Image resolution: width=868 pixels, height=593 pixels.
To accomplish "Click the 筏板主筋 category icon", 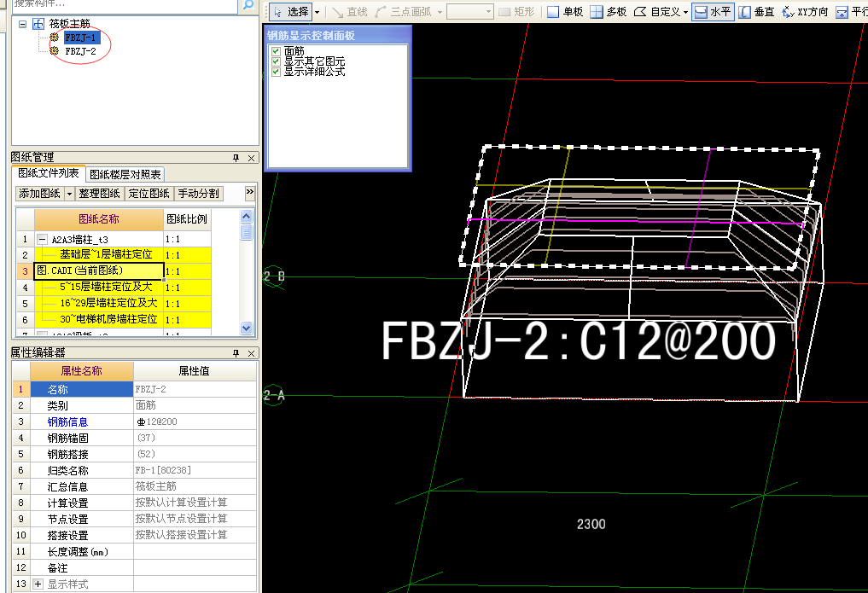I will click(38, 24).
